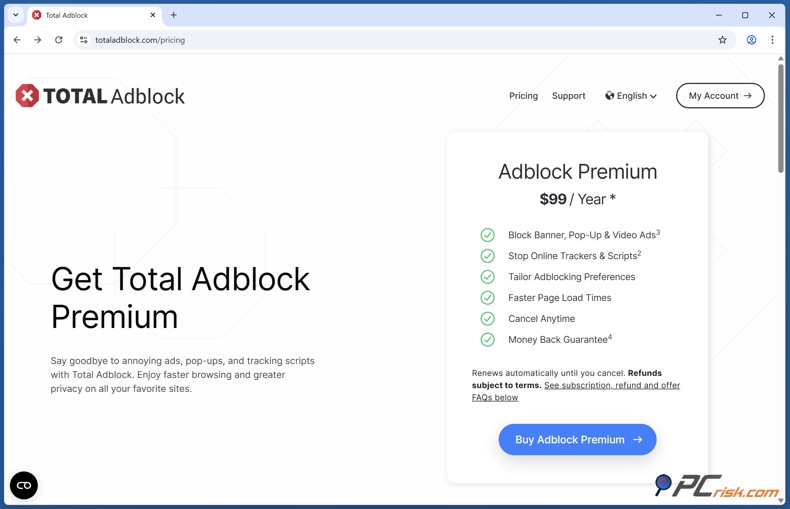Open the Support menu item
The image size is (790, 509).
click(x=568, y=96)
